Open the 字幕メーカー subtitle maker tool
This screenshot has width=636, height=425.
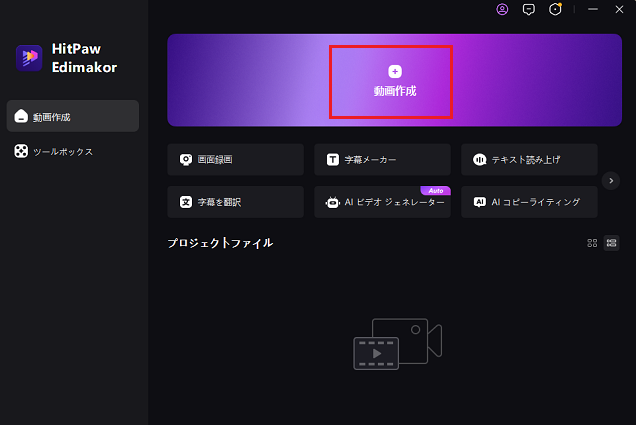(382, 159)
